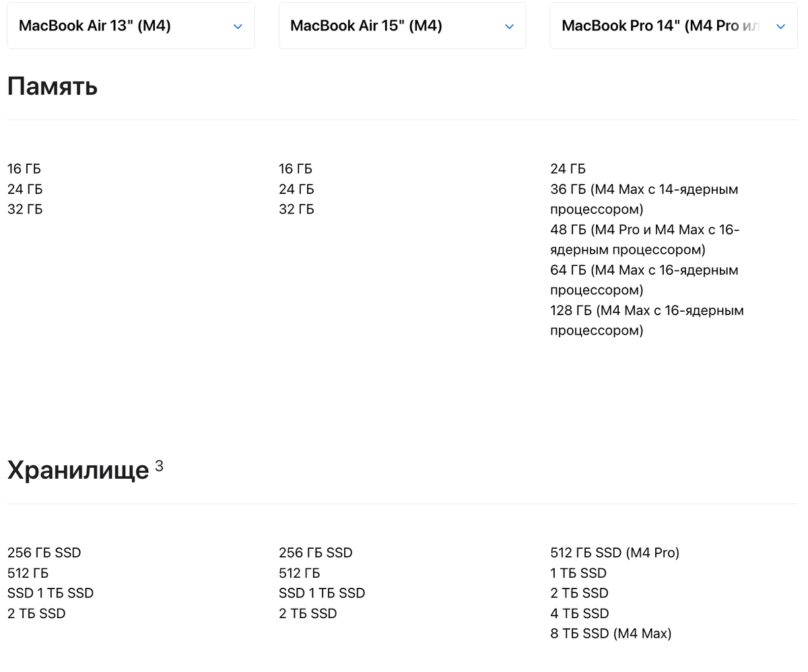Click 32 ГБ under MacBook Air 13"
808x672 pixels.
pyautogui.click(x=25, y=209)
